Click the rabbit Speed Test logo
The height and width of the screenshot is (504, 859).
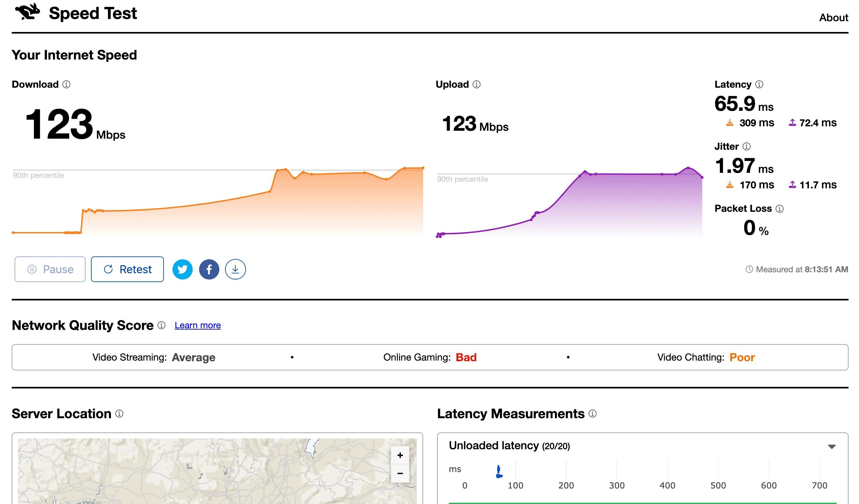(28, 12)
